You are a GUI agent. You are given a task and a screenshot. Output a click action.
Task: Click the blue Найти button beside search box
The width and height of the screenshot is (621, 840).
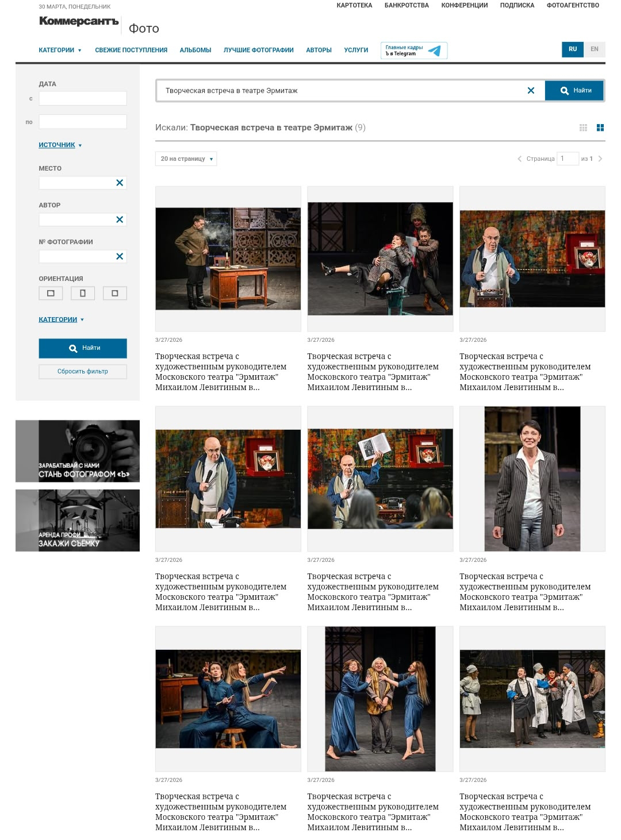coord(574,90)
